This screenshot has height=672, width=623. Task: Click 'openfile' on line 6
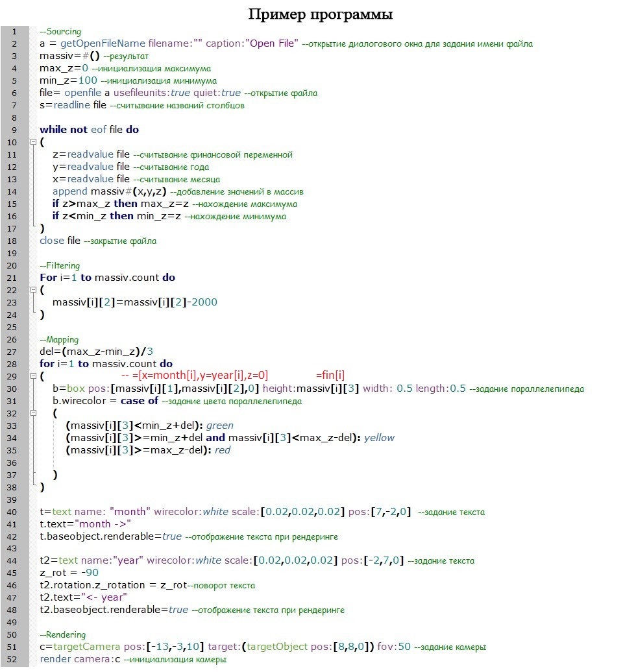coord(83,93)
